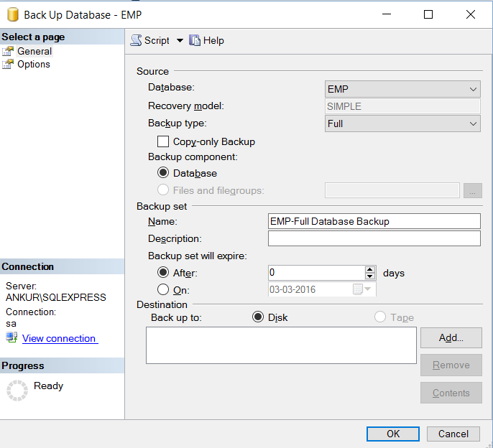
Task: Select the Database backup component radio
Action: [x=163, y=173]
